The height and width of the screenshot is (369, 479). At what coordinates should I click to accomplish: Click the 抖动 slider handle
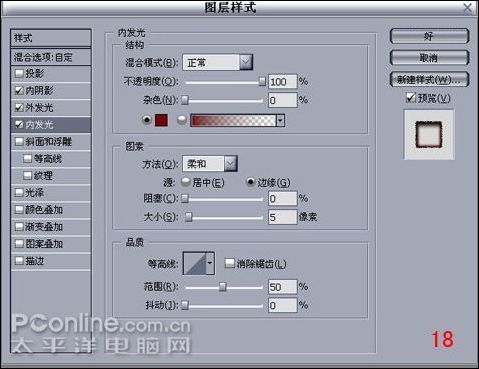tap(185, 305)
